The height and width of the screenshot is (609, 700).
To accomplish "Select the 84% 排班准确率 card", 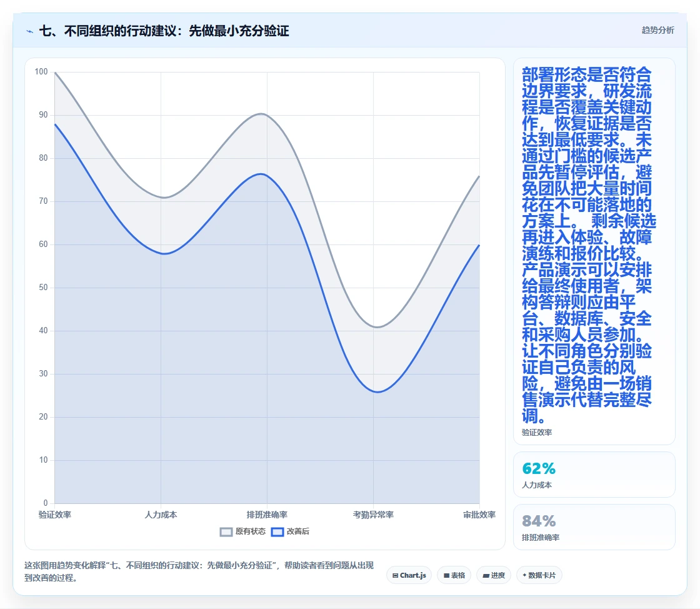I will [x=594, y=527].
